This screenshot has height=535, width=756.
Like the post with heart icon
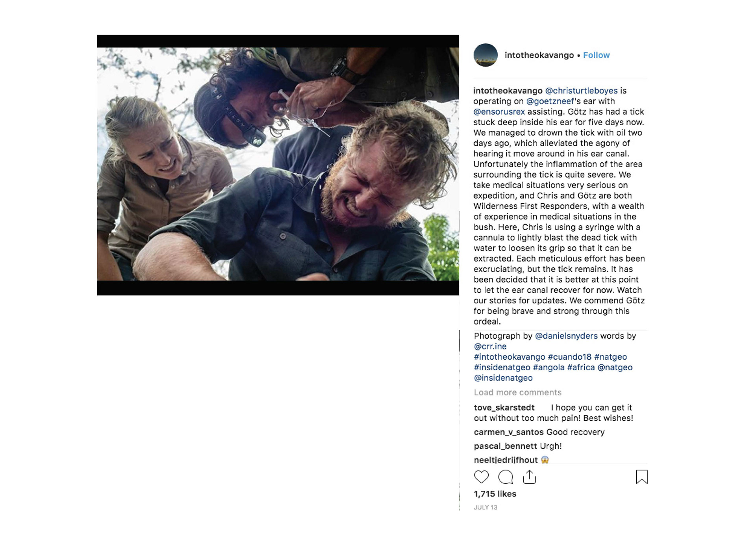[x=481, y=477]
